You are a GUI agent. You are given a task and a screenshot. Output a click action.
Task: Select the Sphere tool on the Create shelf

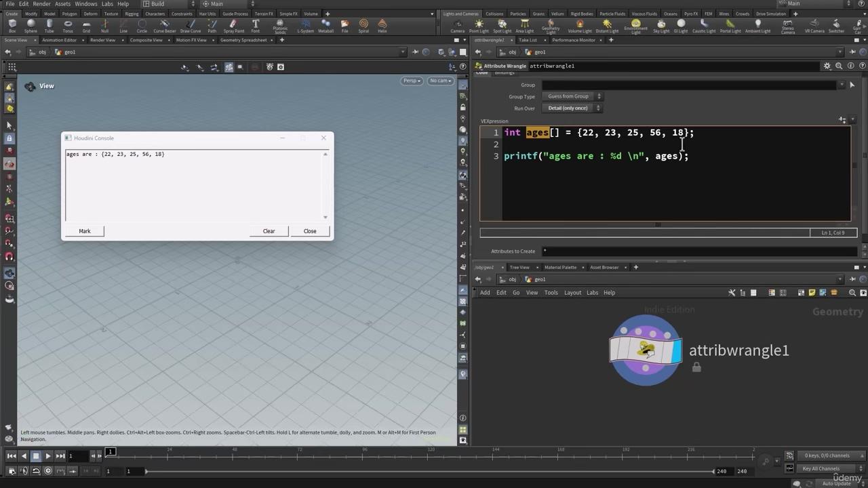31,26
